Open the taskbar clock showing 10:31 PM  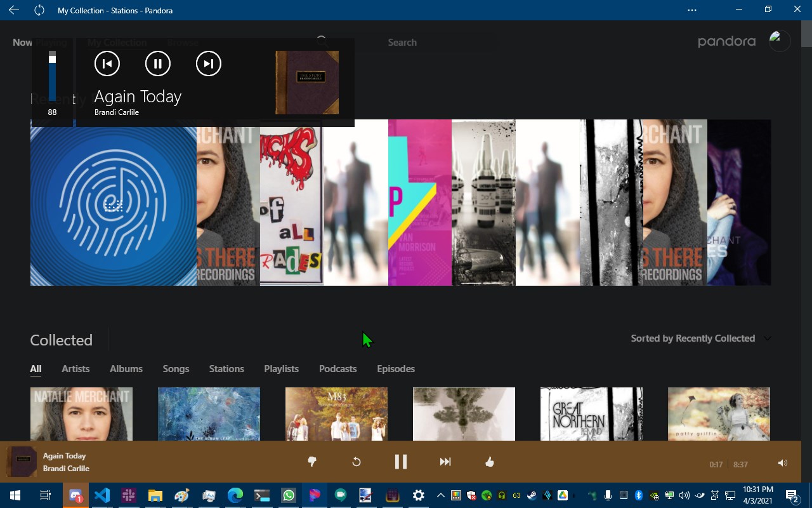(x=757, y=495)
